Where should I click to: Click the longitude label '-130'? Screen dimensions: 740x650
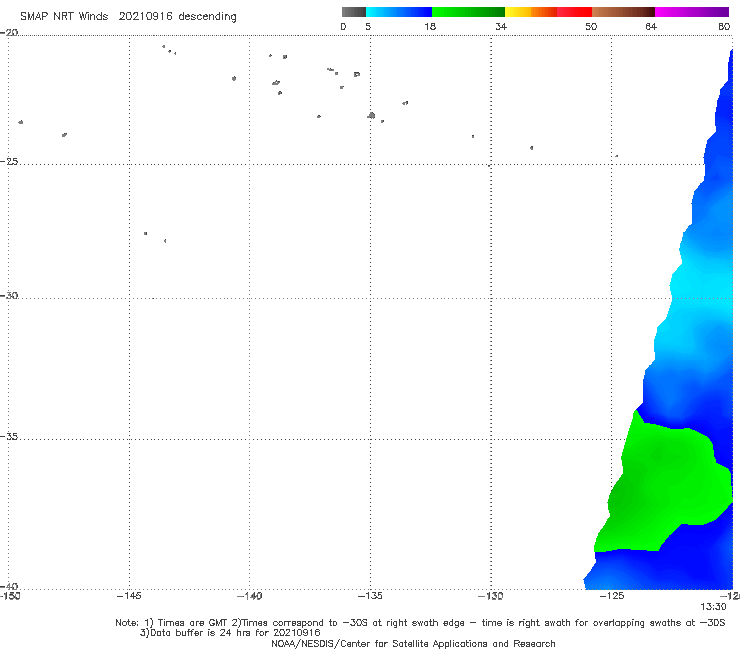point(490,596)
